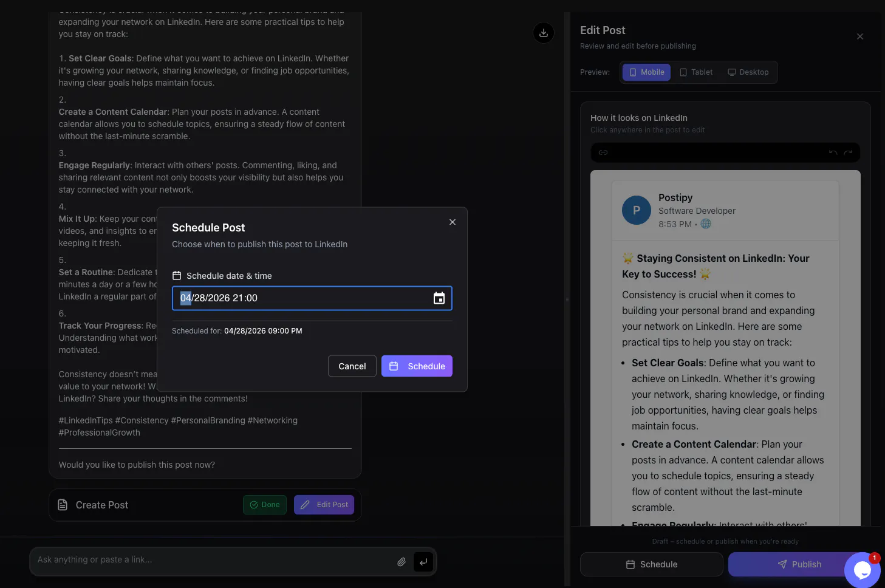This screenshot has height=588, width=885.
Task: Click the Create Post document icon
Action: pyautogui.click(x=63, y=505)
